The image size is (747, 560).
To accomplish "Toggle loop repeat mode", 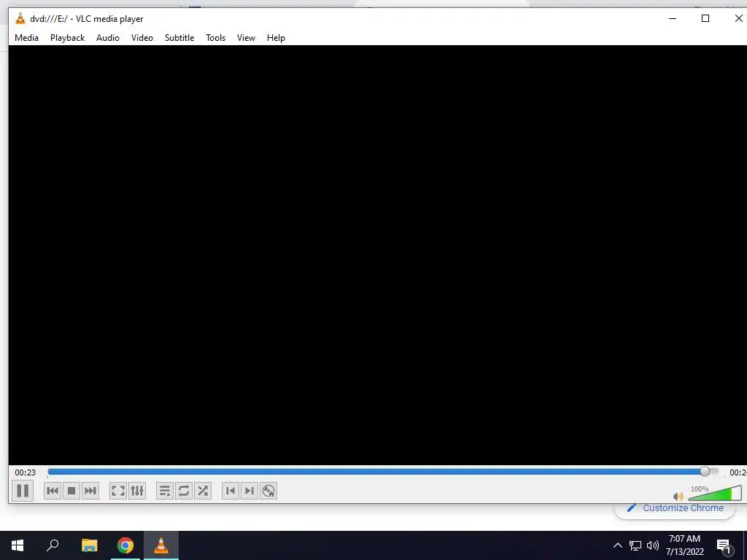I will [183, 491].
